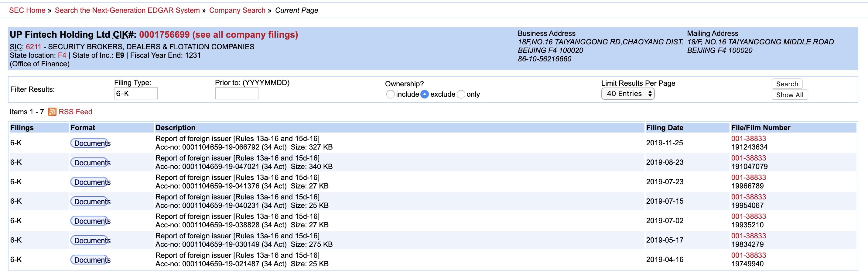Open Documents for 2019-07-23 filing
868x276 pixels.
click(x=90, y=182)
